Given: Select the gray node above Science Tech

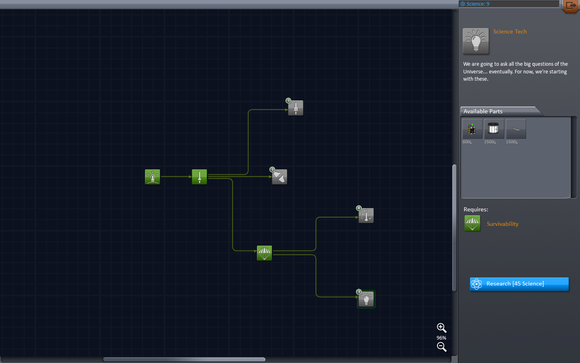Looking at the screenshot, I should point(366,215).
